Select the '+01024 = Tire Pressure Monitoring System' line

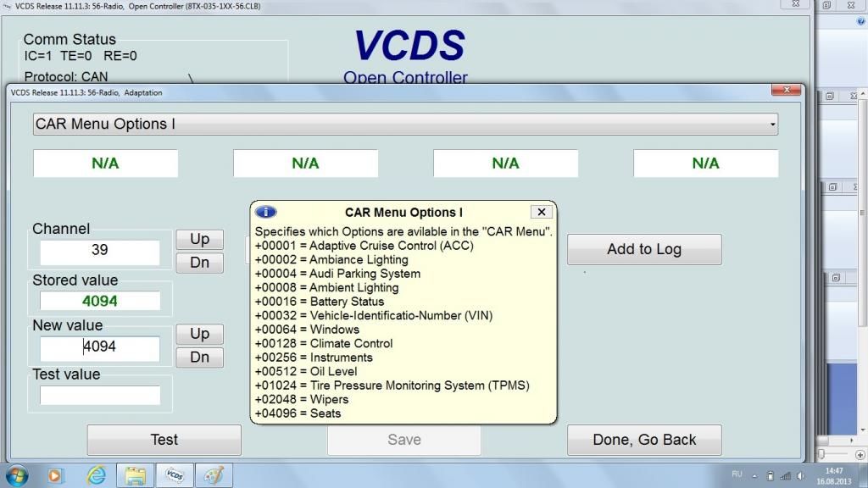[x=392, y=385]
